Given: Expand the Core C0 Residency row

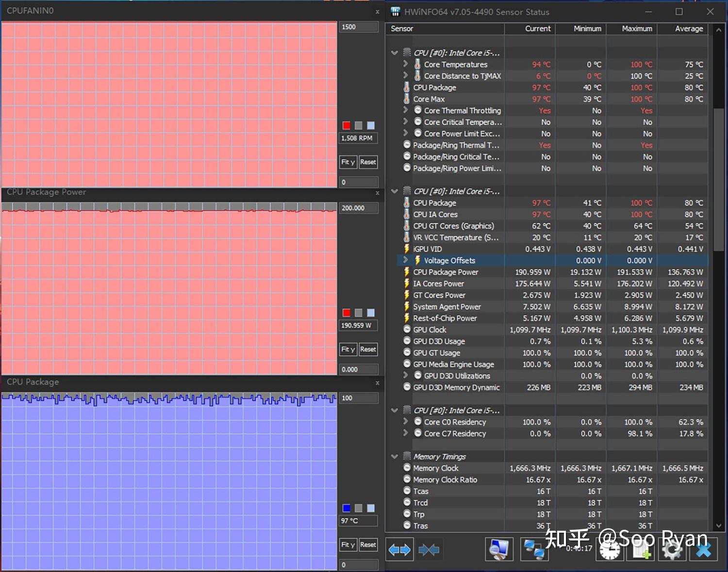Looking at the screenshot, I should [x=406, y=421].
